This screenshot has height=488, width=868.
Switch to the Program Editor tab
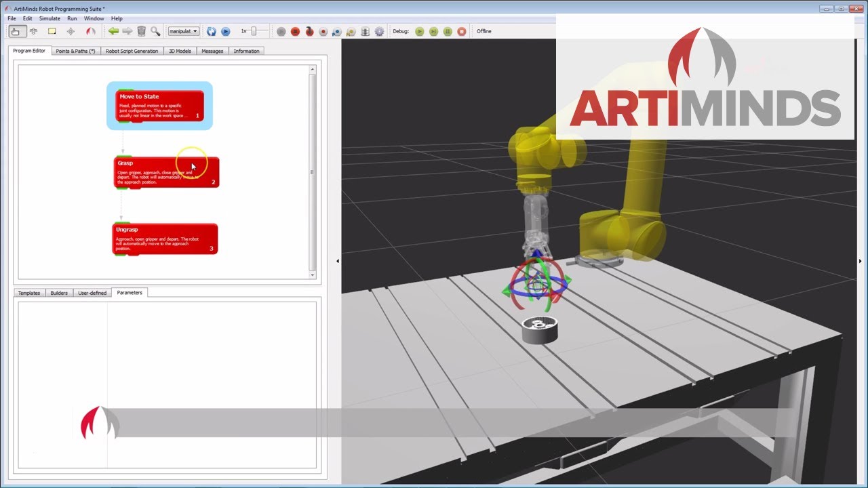click(x=29, y=51)
